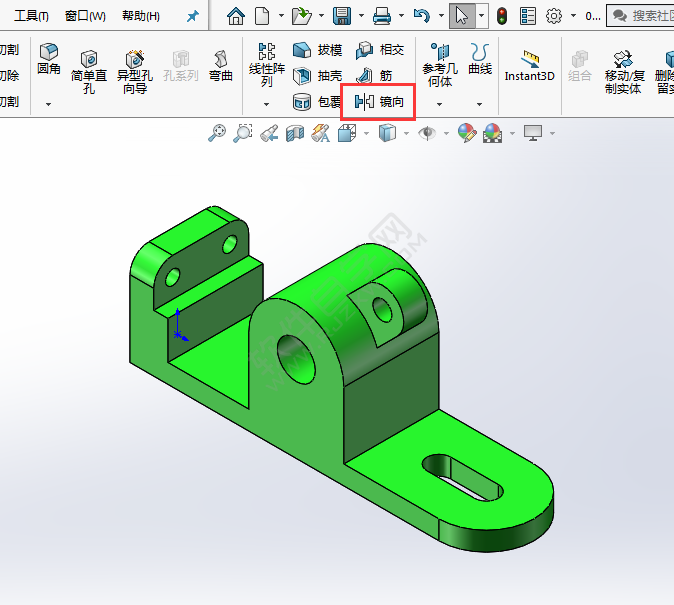Select the 弯曲 flex tool
The height and width of the screenshot is (605, 674).
point(221,66)
